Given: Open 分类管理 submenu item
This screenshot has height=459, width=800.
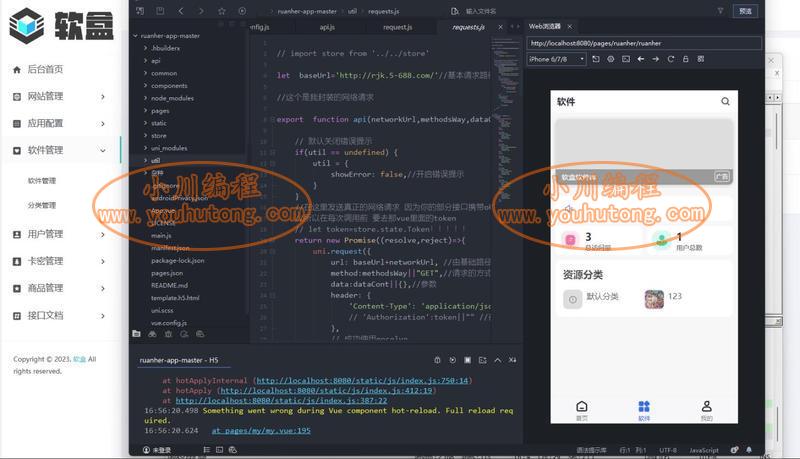Looking at the screenshot, I should [42, 205].
